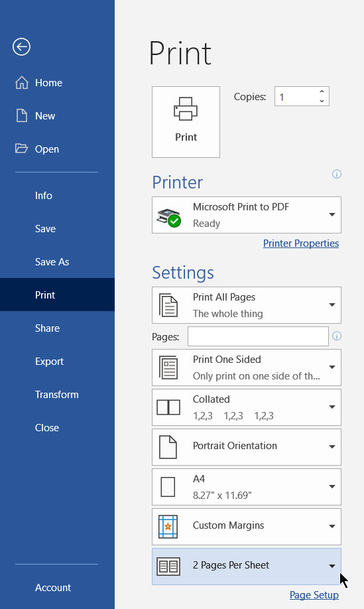Click the New document icon
Screen dimensions: 364x609
click(x=22, y=115)
